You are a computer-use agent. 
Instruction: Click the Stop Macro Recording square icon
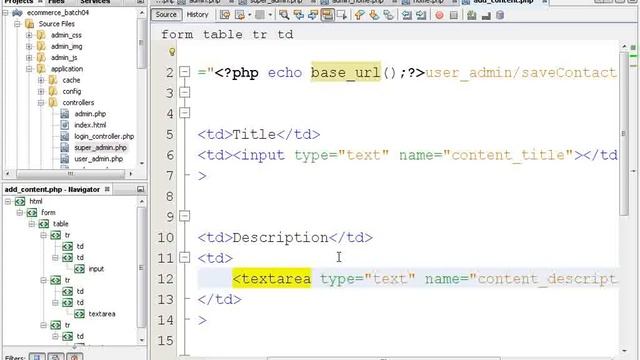click(x=453, y=15)
